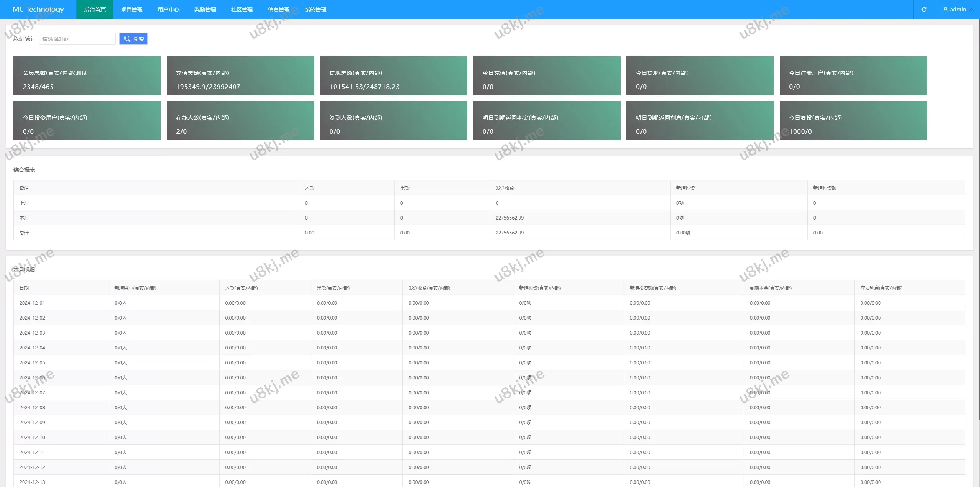The width and height of the screenshot is (980, 487).
Task: Expand the admin account dropdown arrow
Action: pos(972,10)
